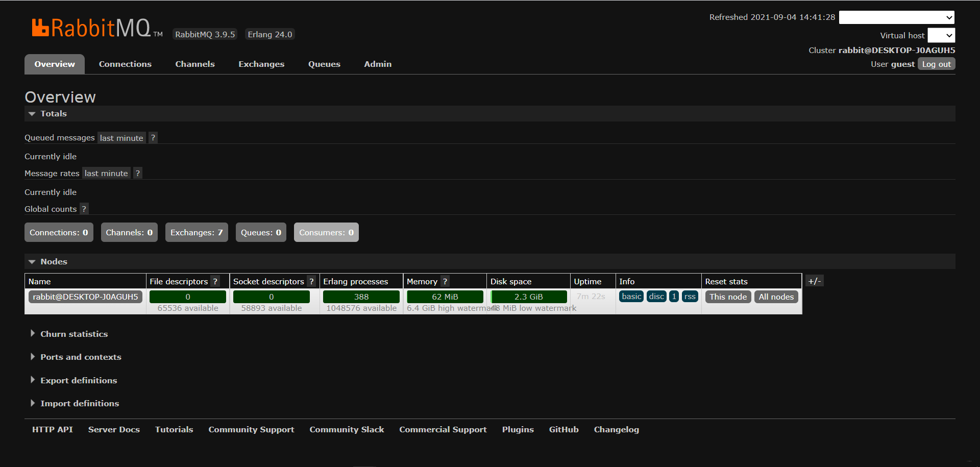Viewport: 980px width, 467px height.
Task: Reset stats for All nodes
Action: [776, 297]
